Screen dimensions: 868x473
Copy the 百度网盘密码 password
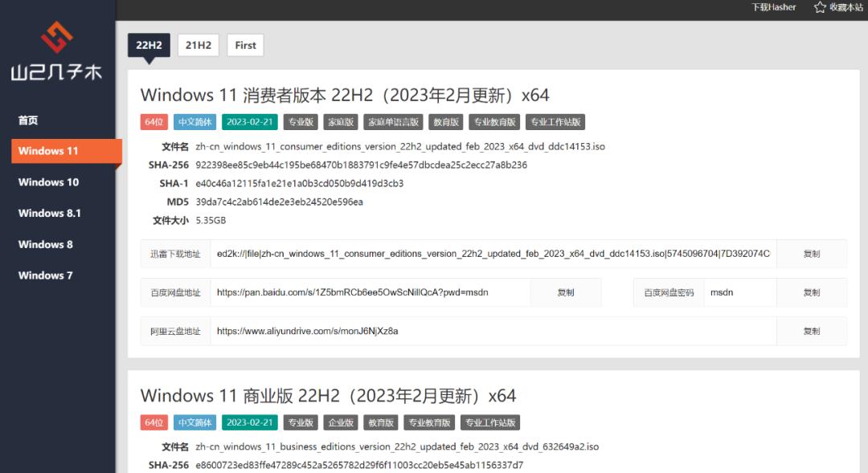pos(812,292)
